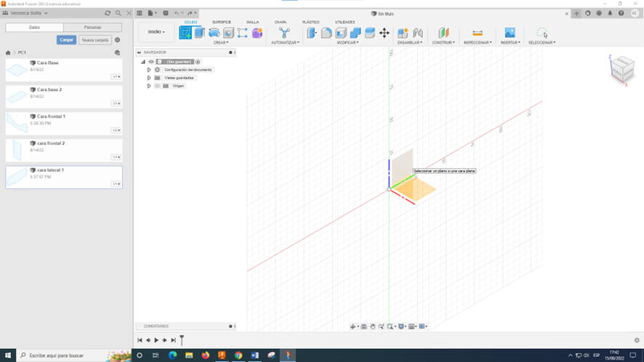
Task: Search in the data panel
Action: [118, 13]
